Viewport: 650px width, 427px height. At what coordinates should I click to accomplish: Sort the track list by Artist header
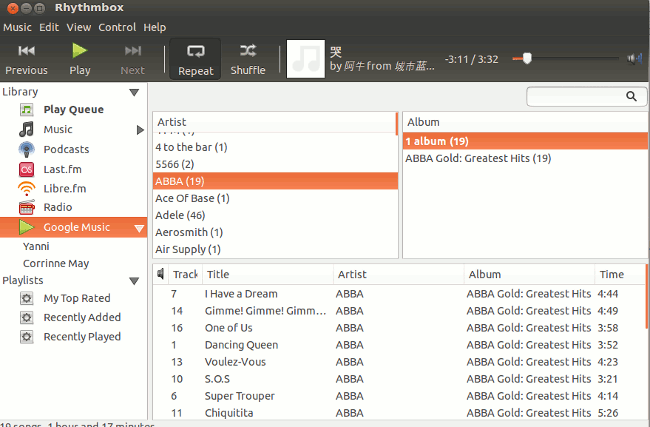coord(399,274)
